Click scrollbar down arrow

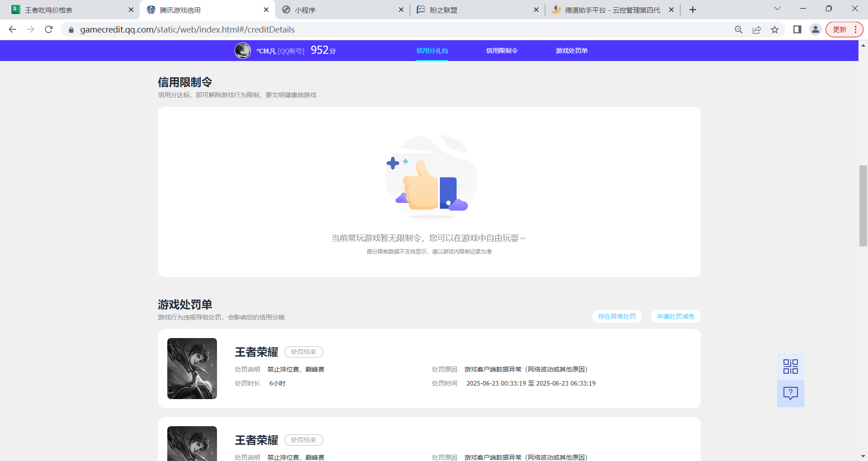863,456
